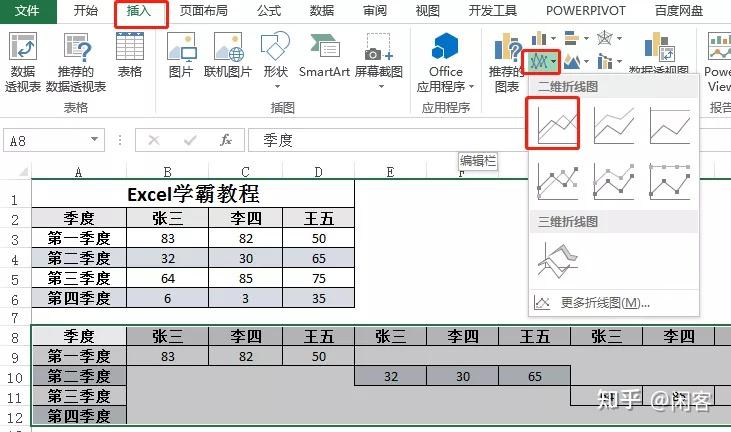
Task: Choose 100% stacked line with markers thumbnail
Action: [x=669, y=181]
